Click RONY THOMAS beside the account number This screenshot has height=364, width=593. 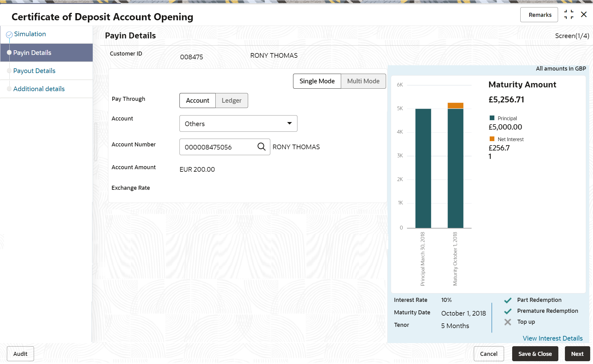click(296, 147)
